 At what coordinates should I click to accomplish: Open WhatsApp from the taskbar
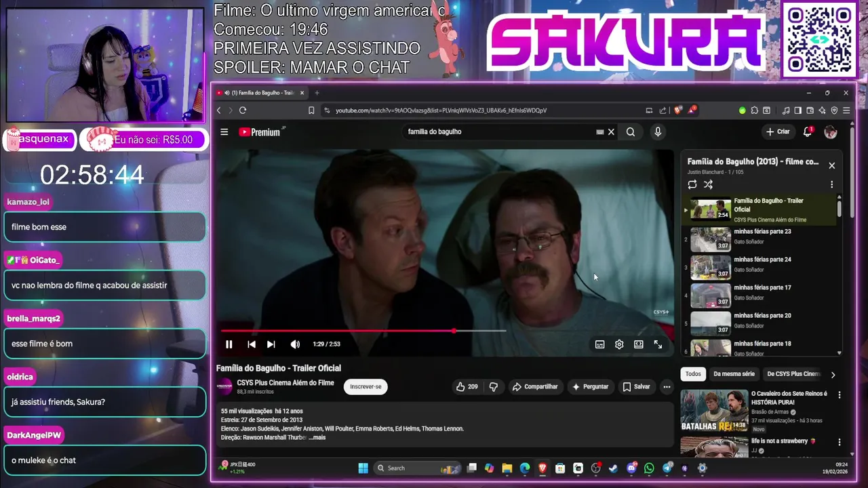[x=649, y=468]
